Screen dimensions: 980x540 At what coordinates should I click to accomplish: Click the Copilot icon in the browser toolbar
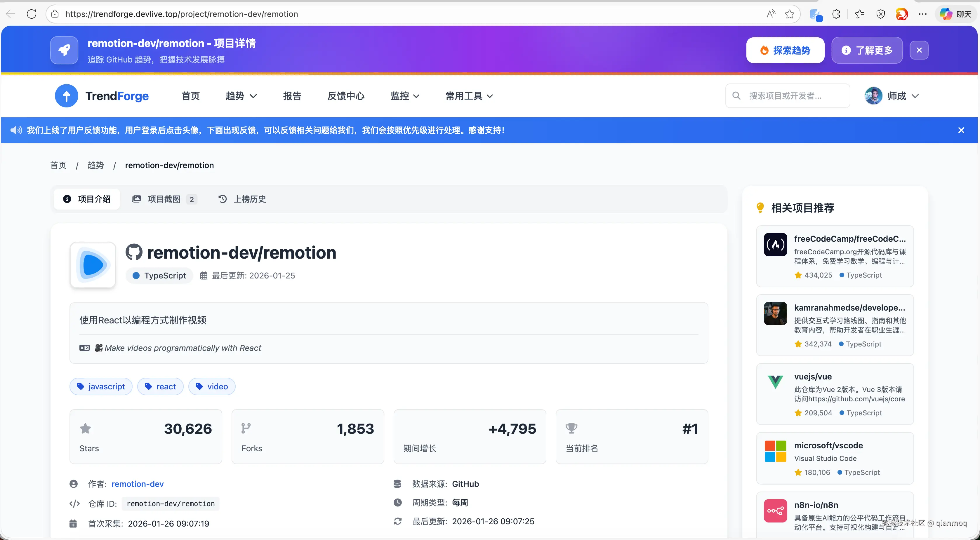tap(946, 14)
